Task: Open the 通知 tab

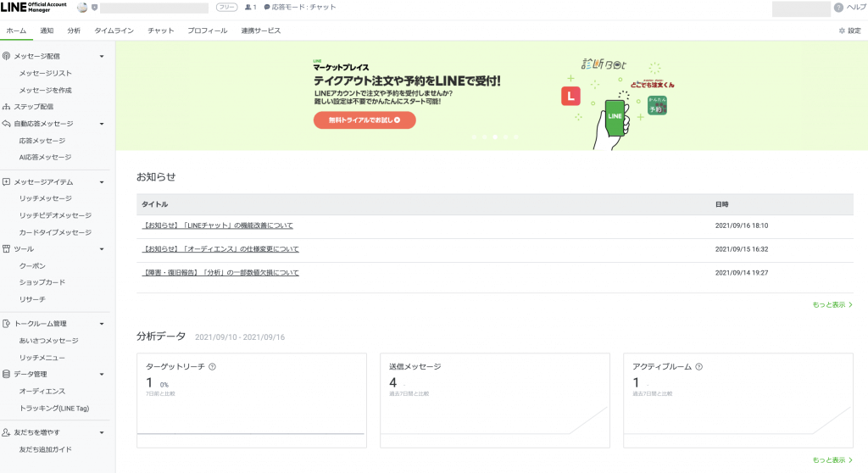Action: click(47, 31)
